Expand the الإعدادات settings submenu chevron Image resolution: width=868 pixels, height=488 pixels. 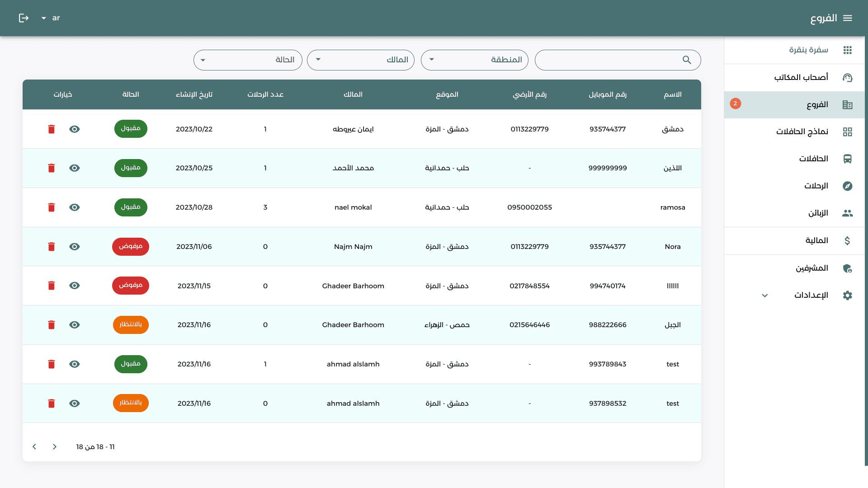tap(765, 296)
